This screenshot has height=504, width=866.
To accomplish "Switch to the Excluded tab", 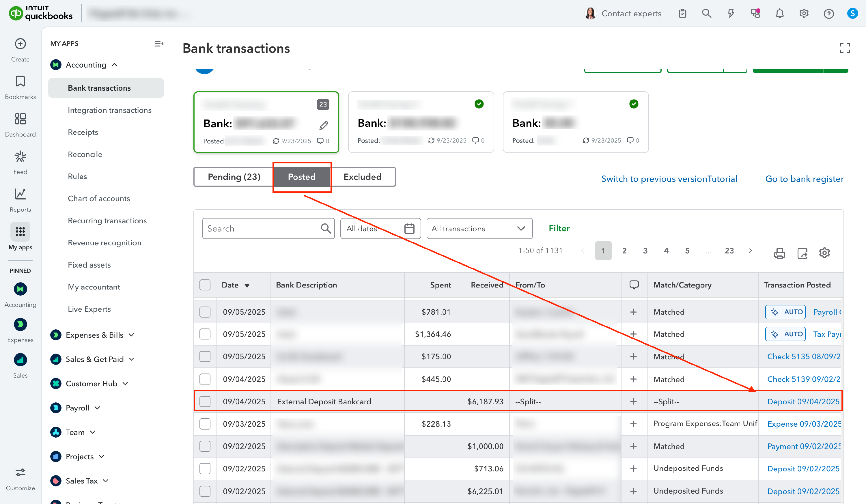I will (x=362, y=177).
